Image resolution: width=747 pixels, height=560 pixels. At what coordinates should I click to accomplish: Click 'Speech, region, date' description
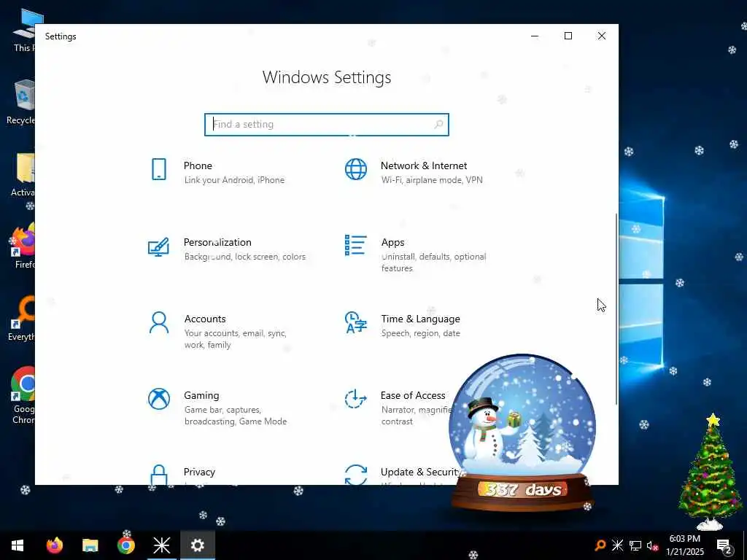[421, 333]
